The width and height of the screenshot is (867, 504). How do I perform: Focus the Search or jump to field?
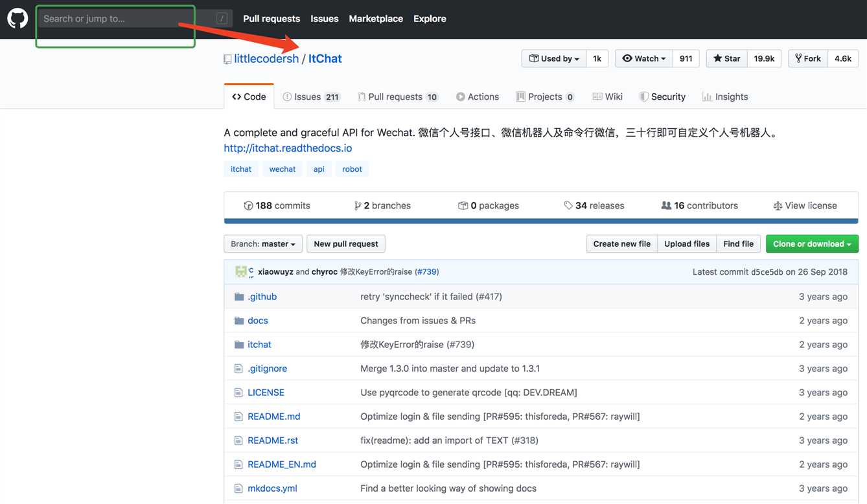point(135,19)
